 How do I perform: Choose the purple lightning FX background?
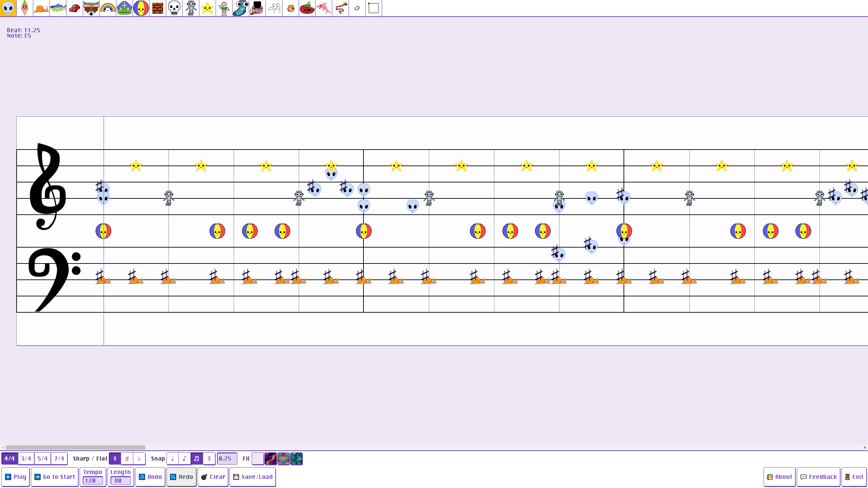[x=270, y=458]
